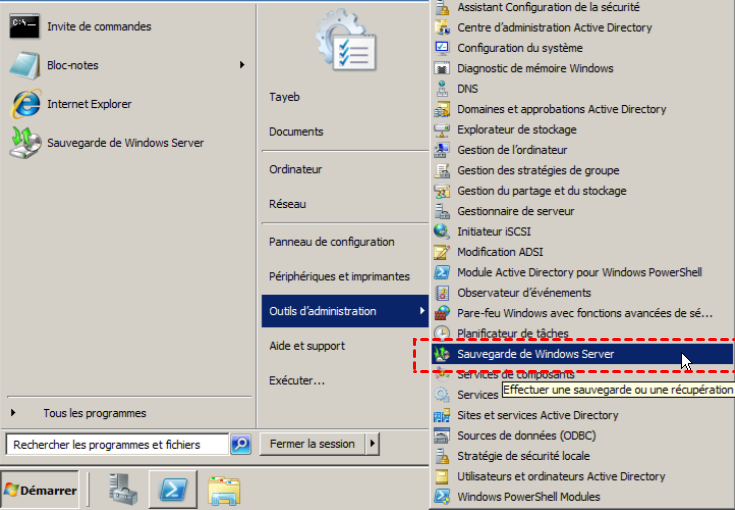
Task: Click the Configuration du système icon
Action: pyautogui.click(x=442, y=48)
